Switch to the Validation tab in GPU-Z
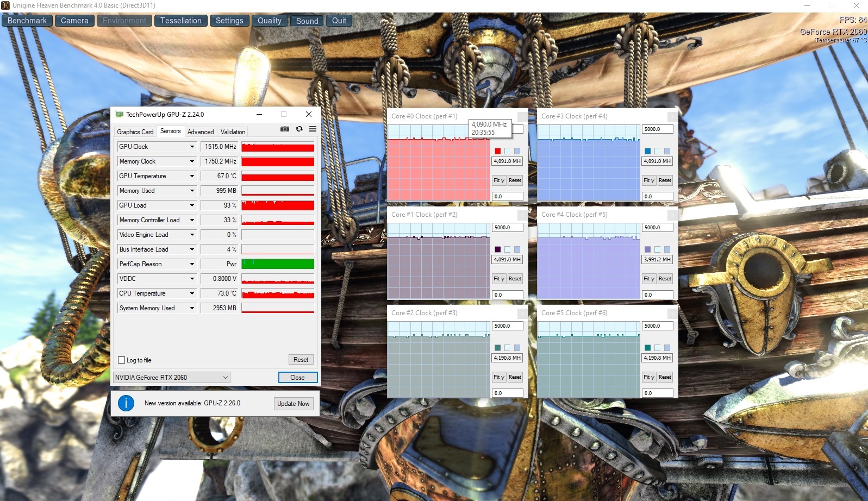The width and height of the screenshot is (868, 501). tap(233, 132)
